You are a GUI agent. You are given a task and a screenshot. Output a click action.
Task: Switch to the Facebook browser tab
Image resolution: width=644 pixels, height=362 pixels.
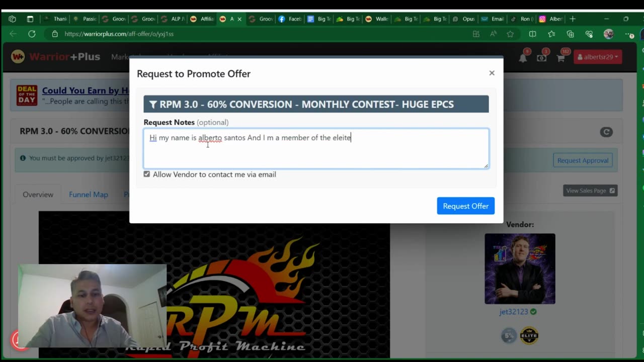[290, 19]
